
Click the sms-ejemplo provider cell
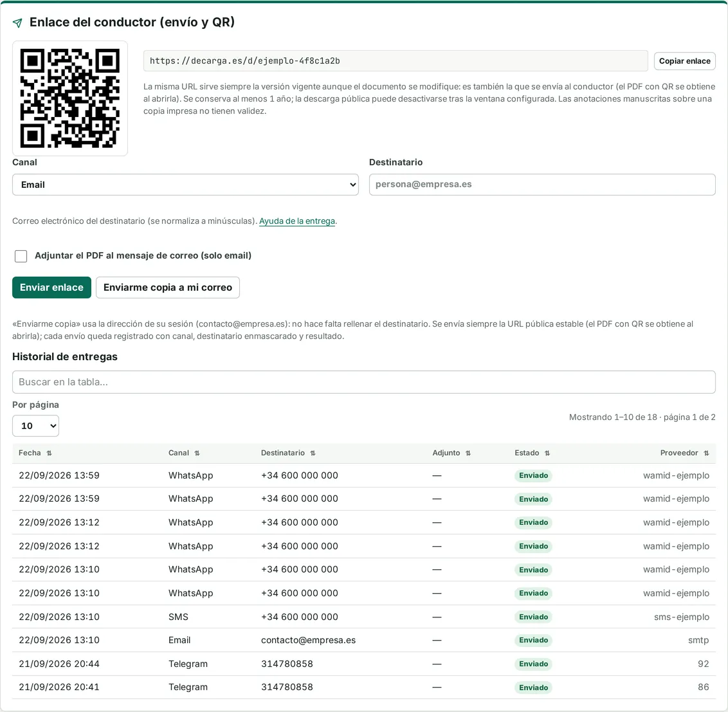coord(682,617)
